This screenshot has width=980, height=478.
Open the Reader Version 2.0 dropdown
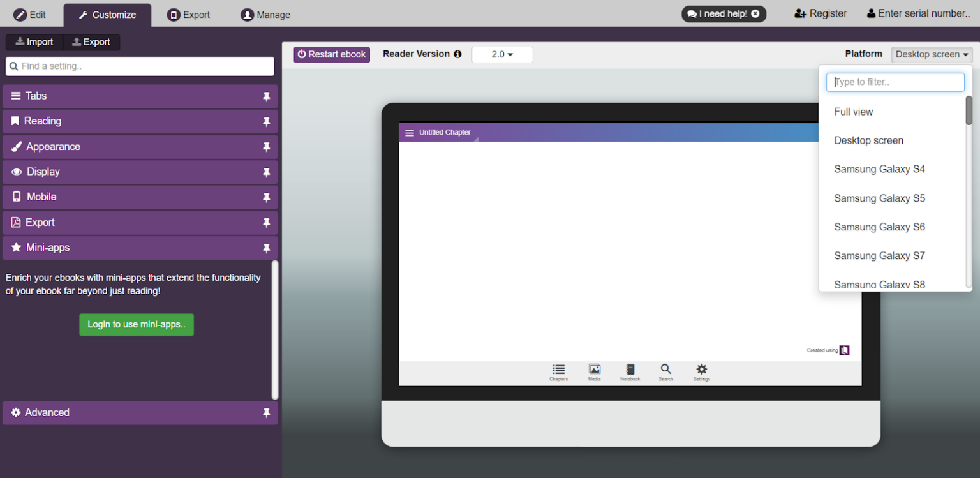pyautogui.click(x=502, y=54)
